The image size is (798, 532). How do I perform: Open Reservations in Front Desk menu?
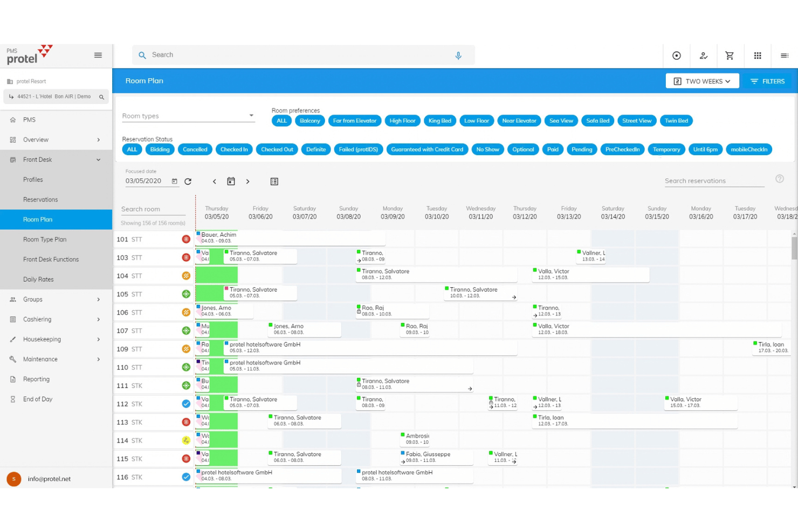pos(56,199)
